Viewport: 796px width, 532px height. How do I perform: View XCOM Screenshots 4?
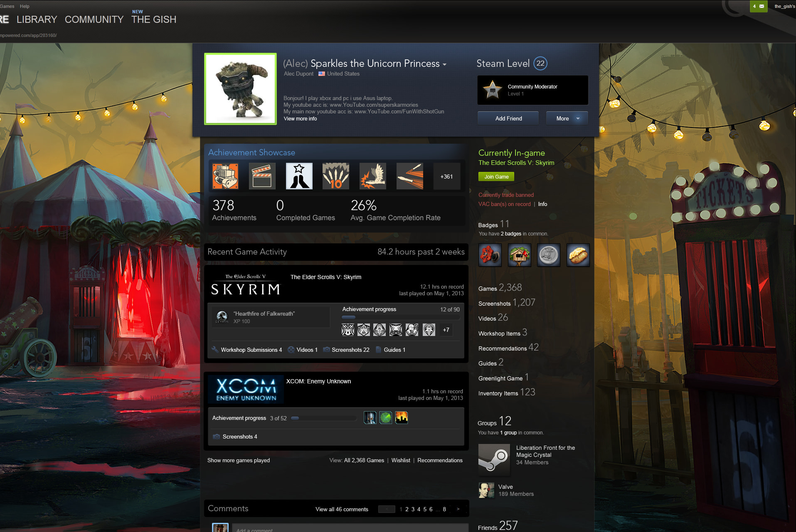click(240, 436)
